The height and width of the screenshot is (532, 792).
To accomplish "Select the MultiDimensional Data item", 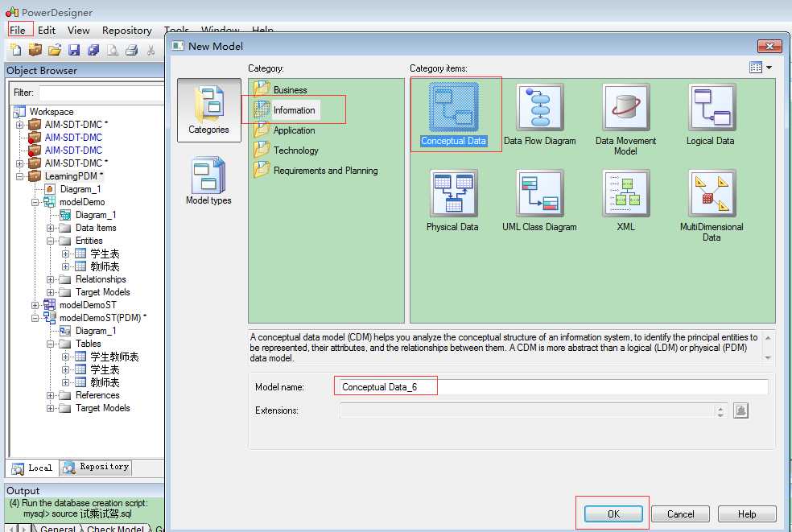I will (712, 206).
